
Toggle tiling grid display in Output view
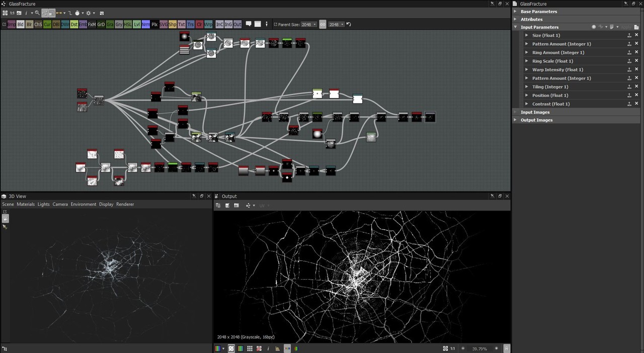[x=250, y=348]
